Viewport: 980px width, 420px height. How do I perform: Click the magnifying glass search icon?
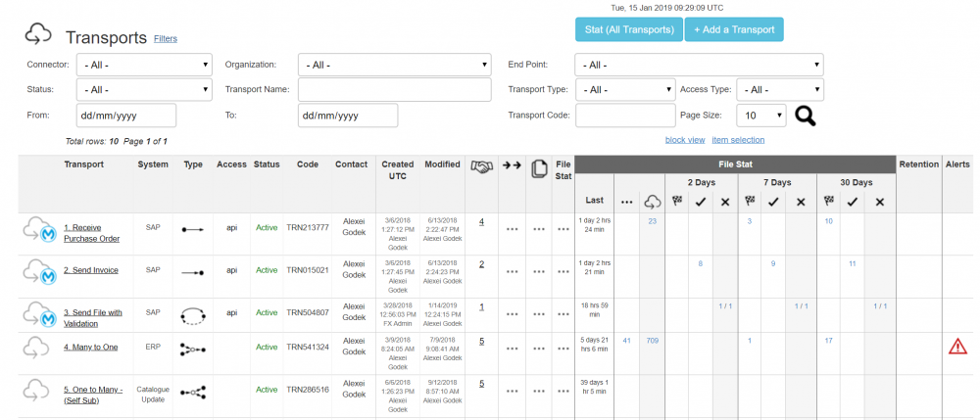pos(805,116)
